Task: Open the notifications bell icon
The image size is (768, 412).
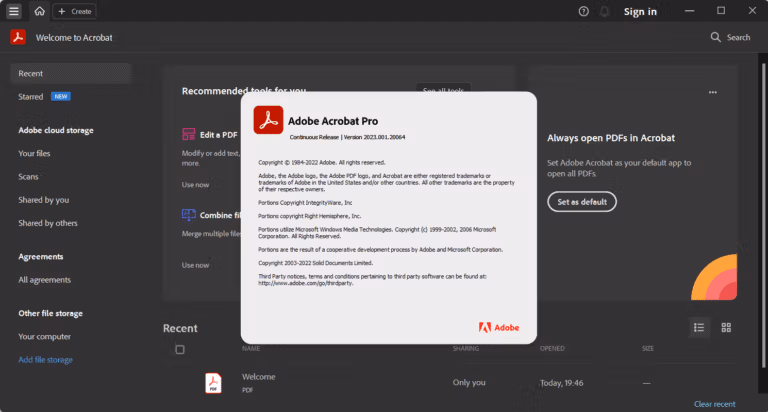Action: coord(604,11)
